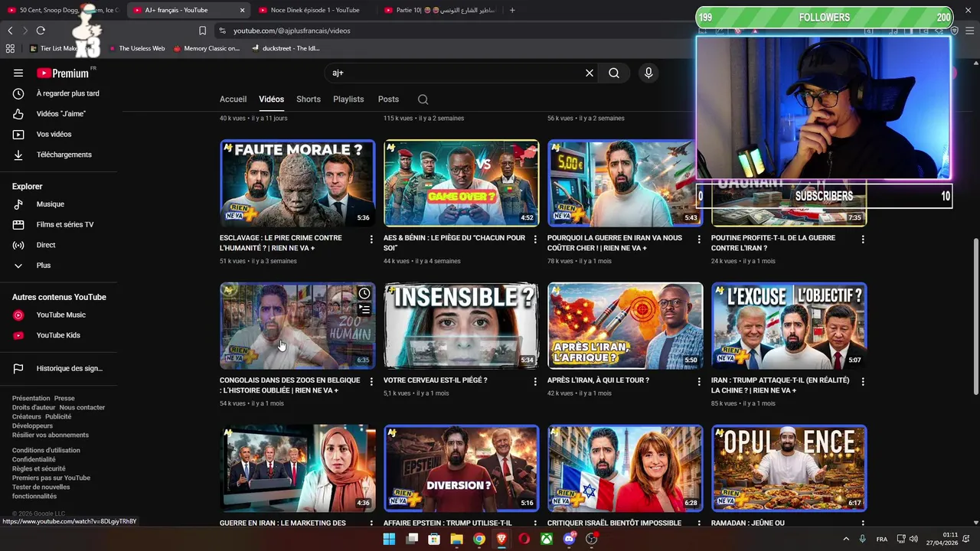Image resolution: width=980 pixels, height=551 pixels.
Task: Open the YouTube hamburger guide menu
Action: coord(18,73)
